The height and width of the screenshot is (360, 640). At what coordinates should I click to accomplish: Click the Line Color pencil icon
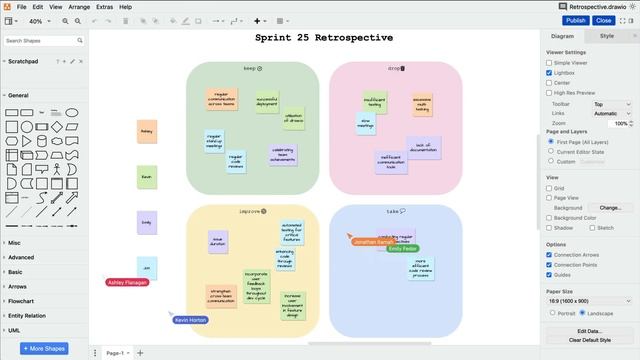(x=186, y=21)
